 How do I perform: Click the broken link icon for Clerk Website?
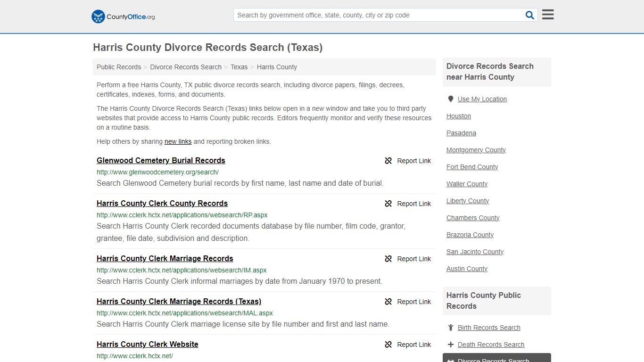388,345
